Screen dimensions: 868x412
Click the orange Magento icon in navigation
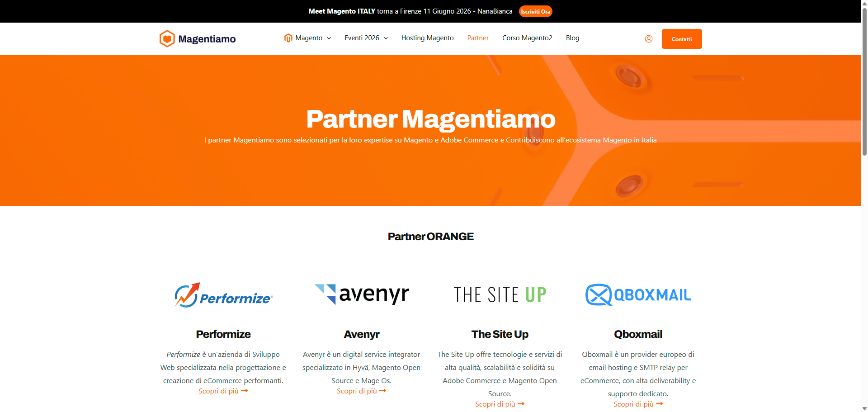288,38
